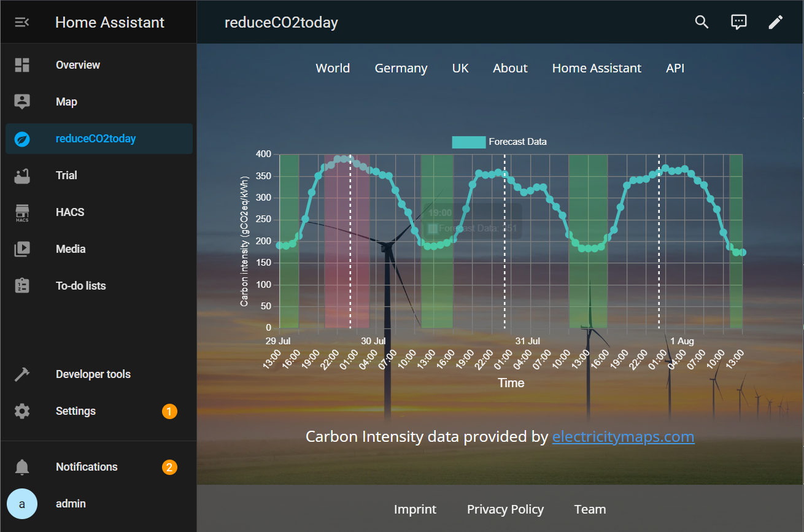Screen dimensions: 804x532
Task: Open the Team footer link
Action: (x=590, y=509)
